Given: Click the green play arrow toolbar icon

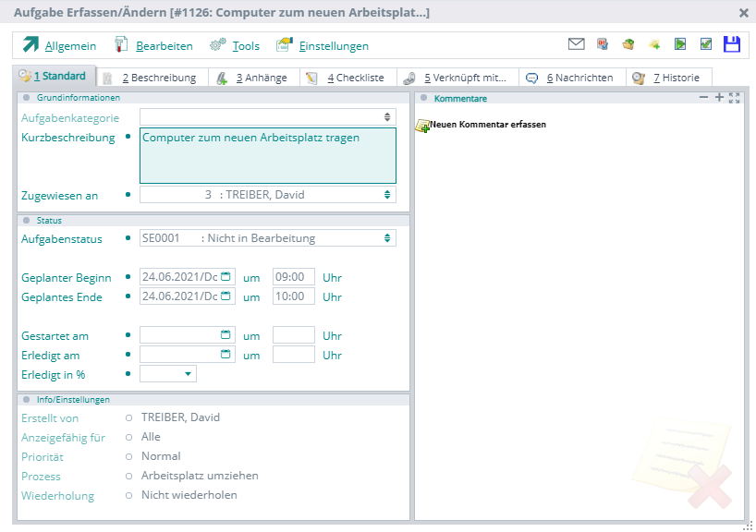Looking at the screenshot, I should point(680,44).
